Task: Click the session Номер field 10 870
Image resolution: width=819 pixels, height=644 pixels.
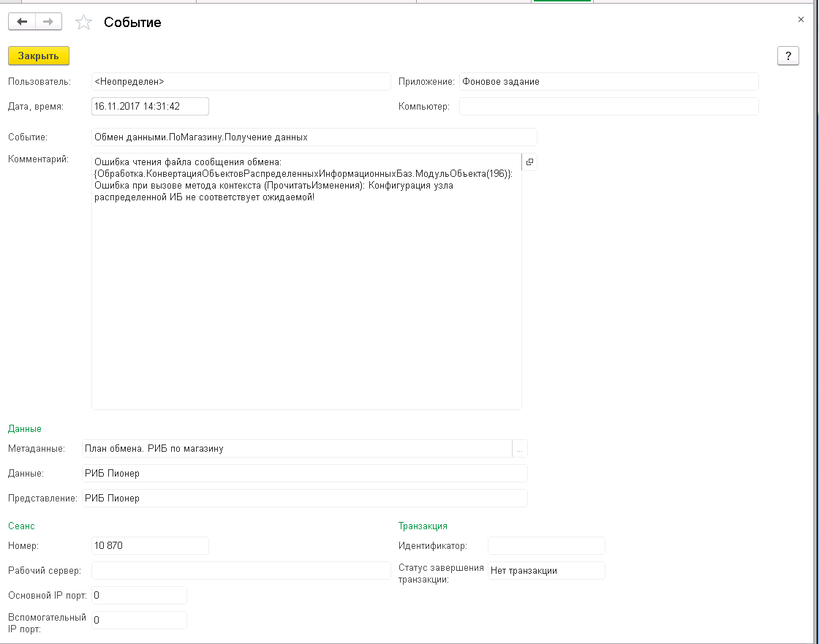Action: (x=150, y=546)
